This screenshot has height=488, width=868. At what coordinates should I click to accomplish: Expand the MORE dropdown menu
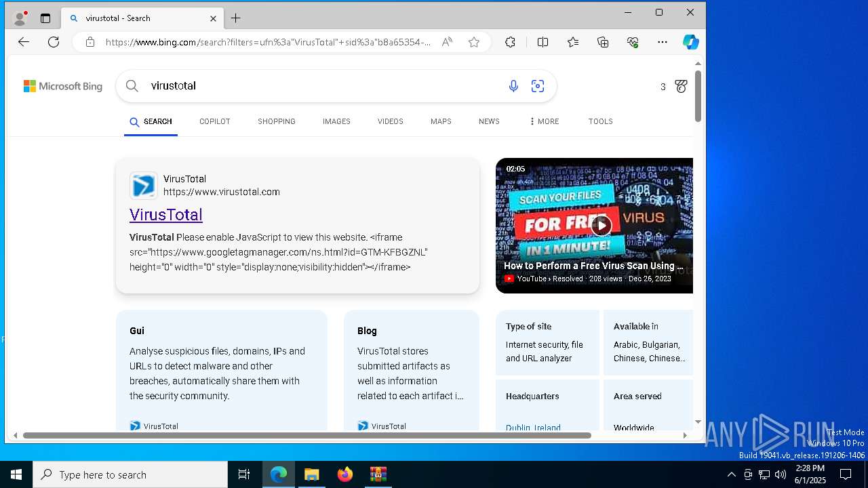coord(544,122)
